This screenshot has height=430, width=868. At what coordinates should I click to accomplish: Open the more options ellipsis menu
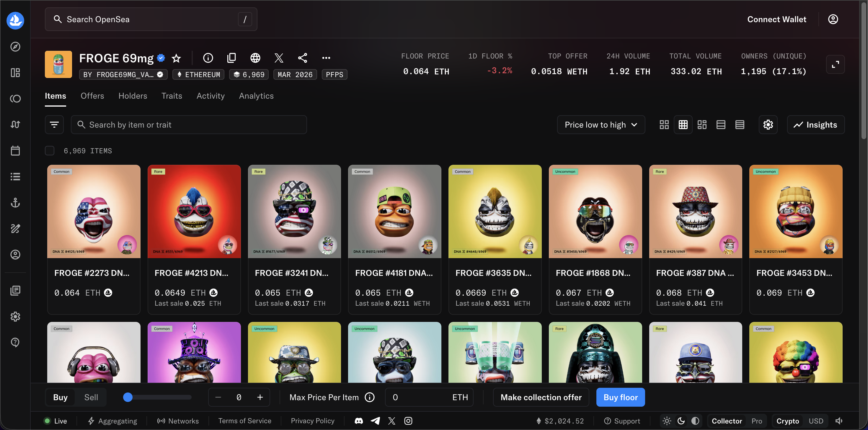pos(326,58)
